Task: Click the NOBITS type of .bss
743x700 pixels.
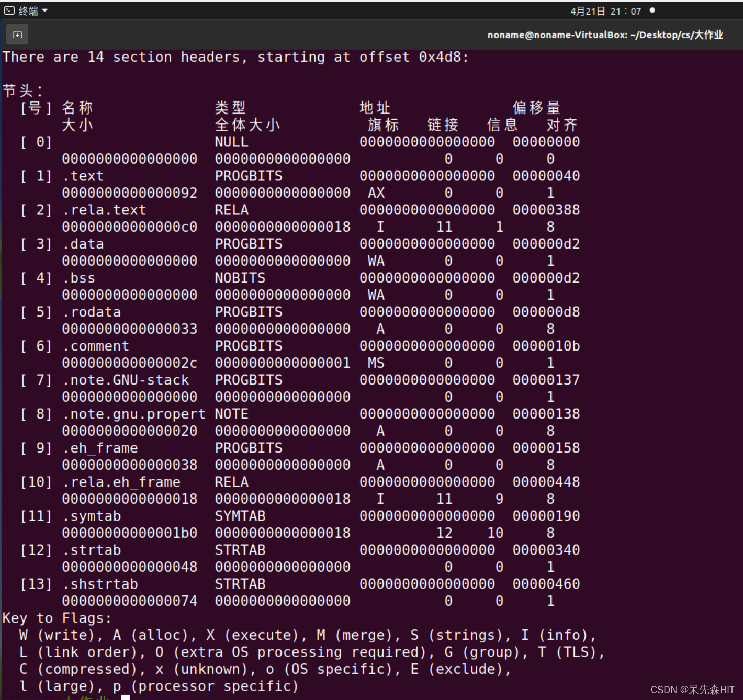Action: click(240, 278)
